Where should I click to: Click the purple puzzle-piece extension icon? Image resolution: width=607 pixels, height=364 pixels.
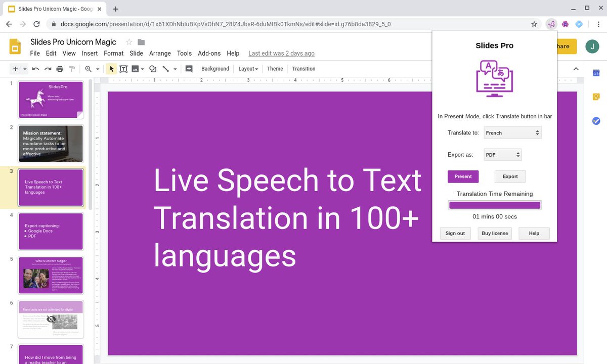[565, 24]
